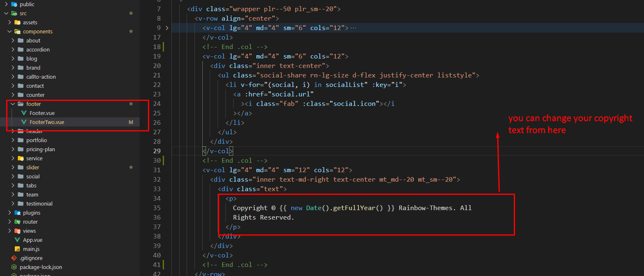Expand the folded code at line 9

point(167,28)
